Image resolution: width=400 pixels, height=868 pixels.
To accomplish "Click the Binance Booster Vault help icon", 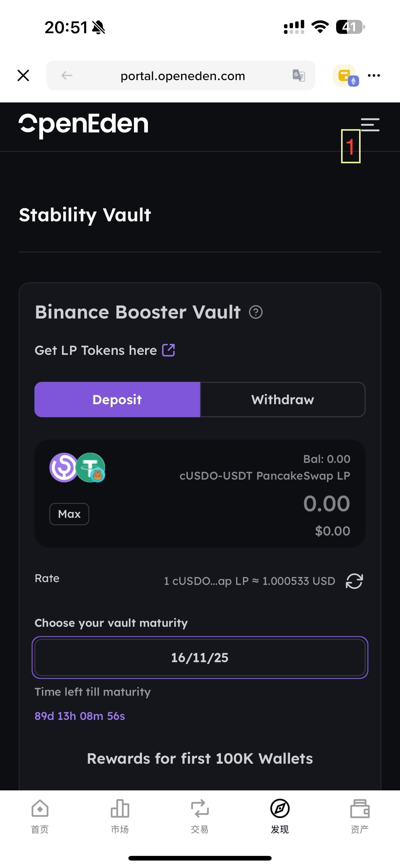I will tap(256, 312).
